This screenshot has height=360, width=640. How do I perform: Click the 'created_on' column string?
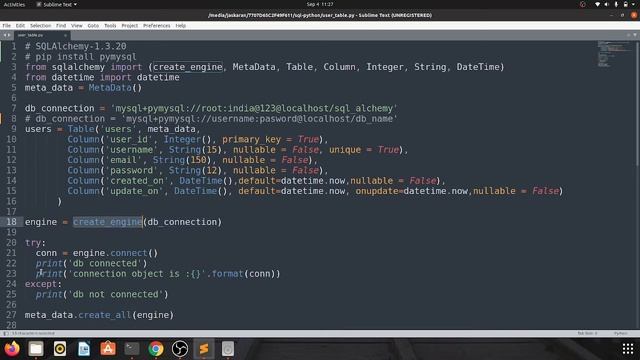(136, 180)
